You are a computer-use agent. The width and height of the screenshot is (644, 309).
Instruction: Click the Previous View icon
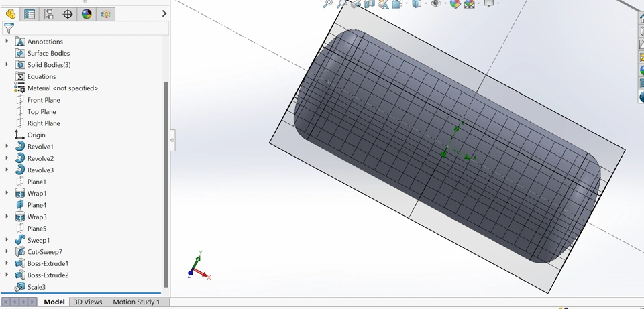click(x=356, y=4)
